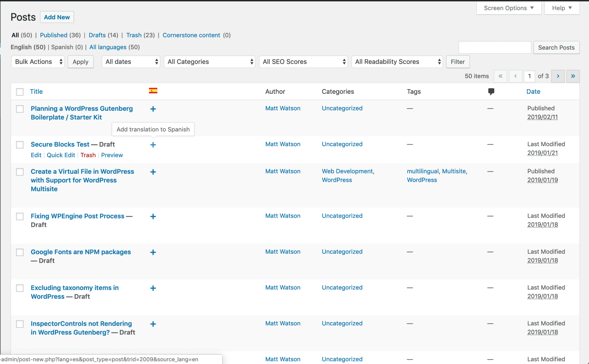Switch to All languages filter

(x=108, y=47)
